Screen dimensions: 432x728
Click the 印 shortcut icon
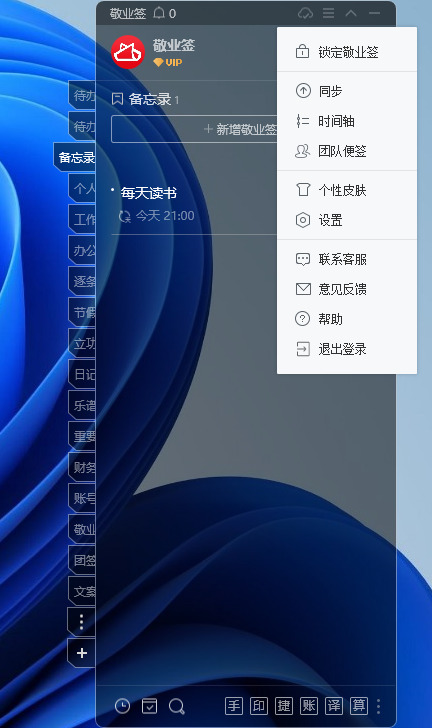coord(259,706)
